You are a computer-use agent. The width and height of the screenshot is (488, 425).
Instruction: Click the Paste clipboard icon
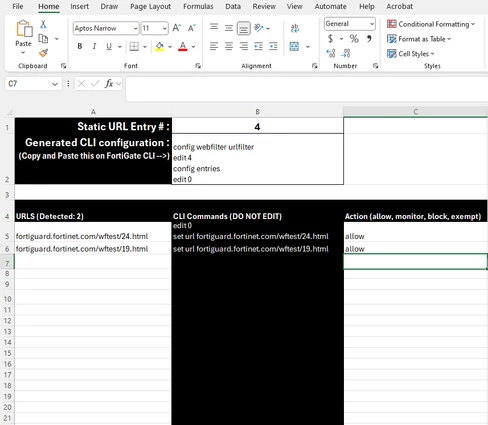tap(24, 29)
